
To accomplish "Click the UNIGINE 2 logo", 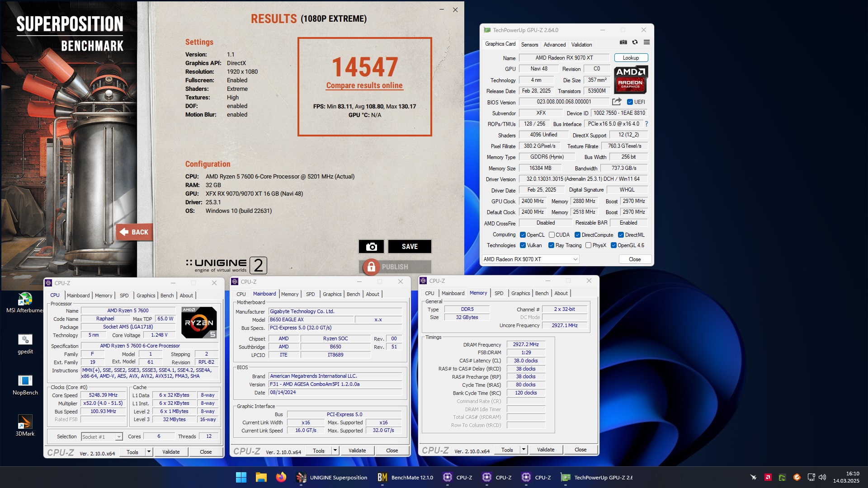I will (226, 265).
